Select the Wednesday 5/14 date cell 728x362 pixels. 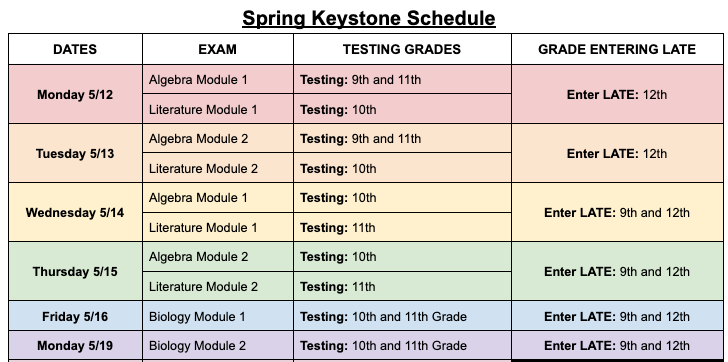[75, 212]
